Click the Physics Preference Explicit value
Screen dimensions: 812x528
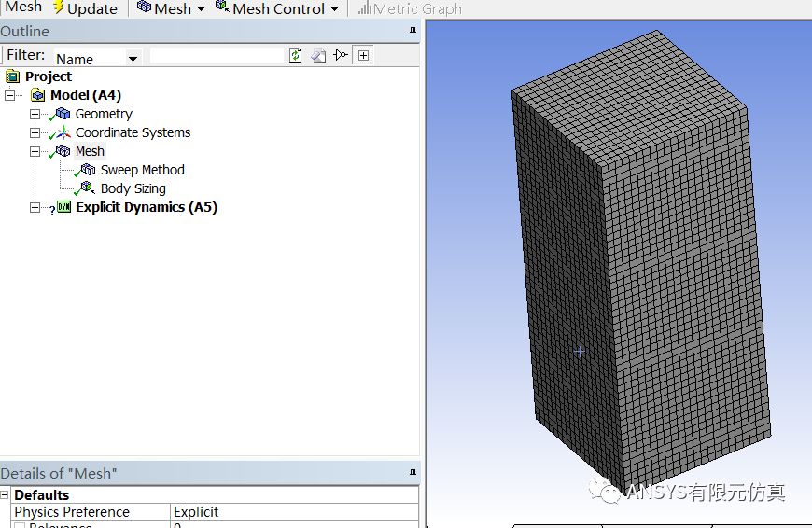click(294, 512)
